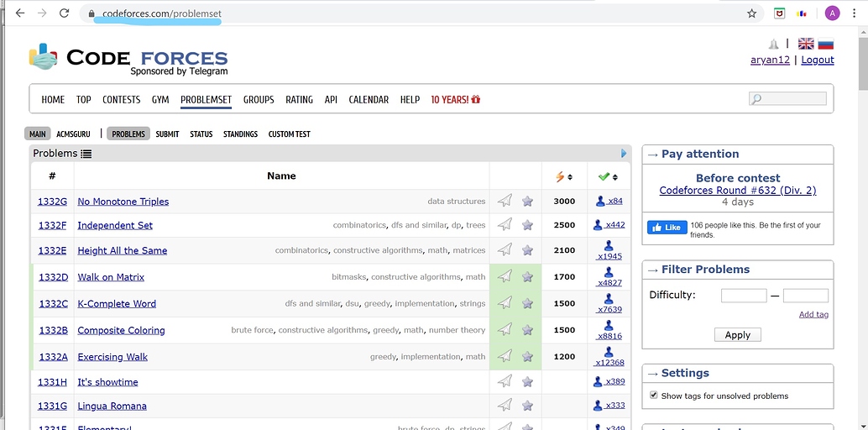Screen dimensions: 868x430
Task: Submit icon for Lingua Romana
Action: pos(505,405)
